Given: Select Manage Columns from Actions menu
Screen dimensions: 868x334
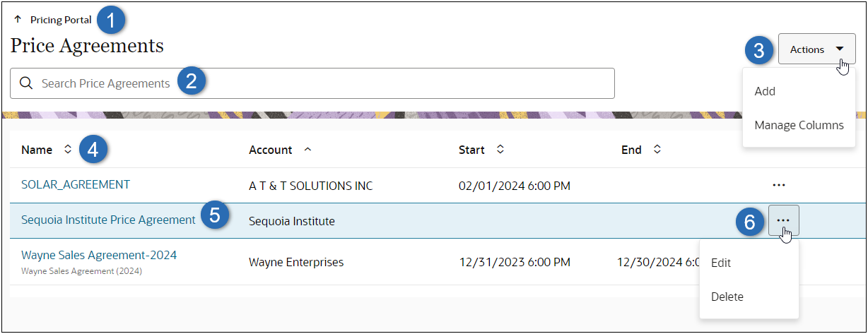Looking at the screenshot, I should 799,125.
